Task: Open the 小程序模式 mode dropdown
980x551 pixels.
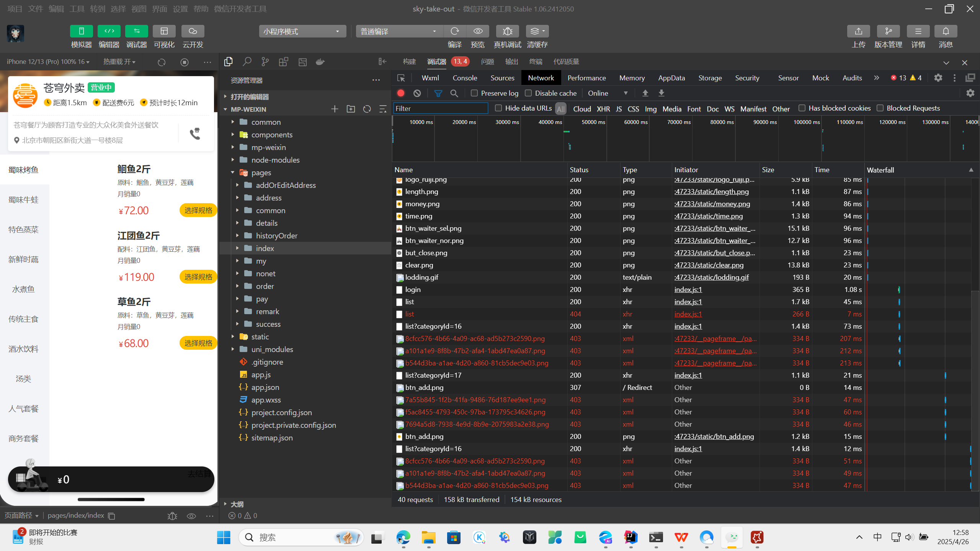Action: [302, 31]
